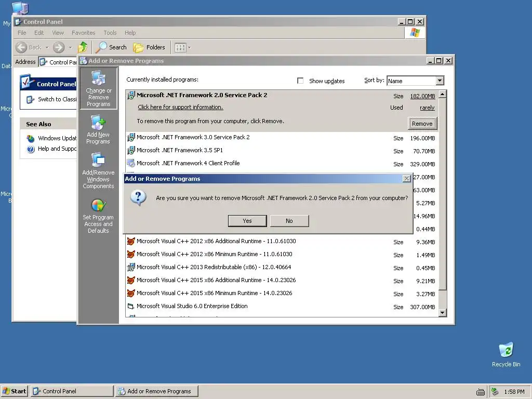
Task: Click .NET Framework 3.0 SP2 program icon
Action: 131,137
